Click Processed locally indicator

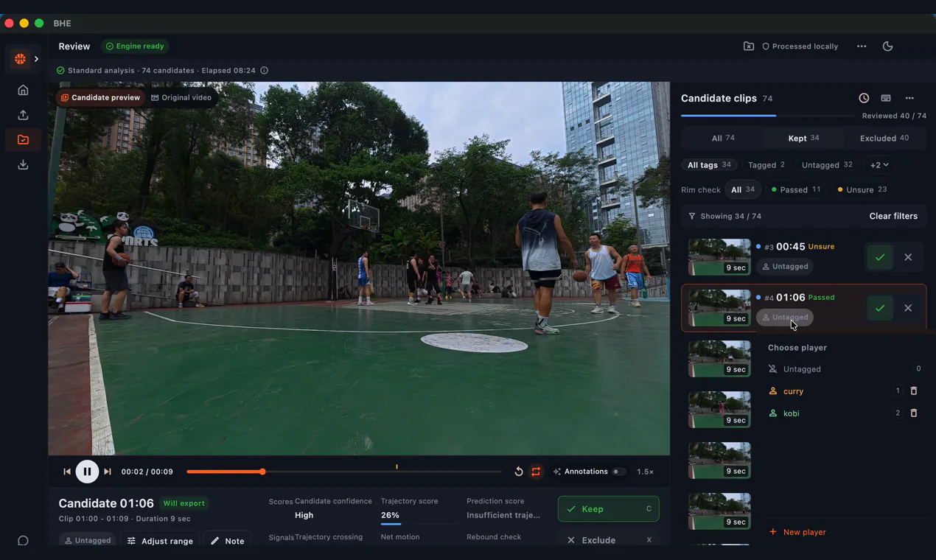pyautogui.click(x=800, y=46)
